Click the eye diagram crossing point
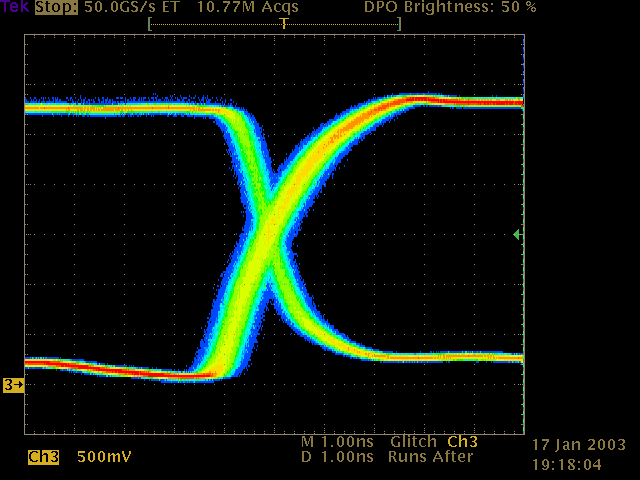640x480 pixels. point(270,232)
